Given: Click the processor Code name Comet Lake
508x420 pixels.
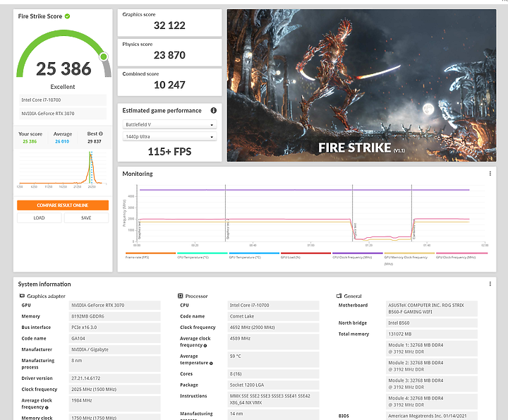Looking at the screenshot, I should pos(273,316).
